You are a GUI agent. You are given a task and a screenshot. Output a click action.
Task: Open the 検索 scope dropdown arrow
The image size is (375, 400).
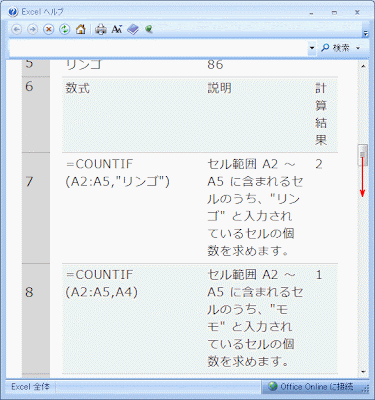click(x=358, y=48)
